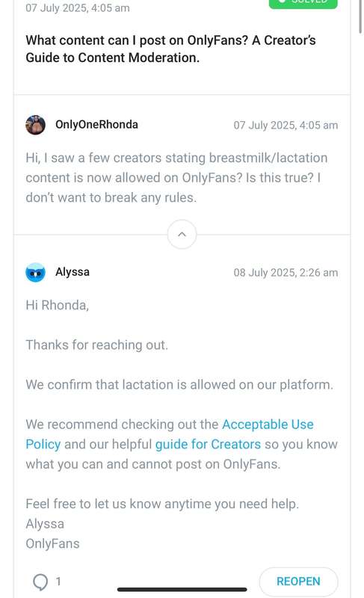Tap the green SOLVED status badge
The height and width of the screenshot is (598, 364).
[x=303, y=3]
